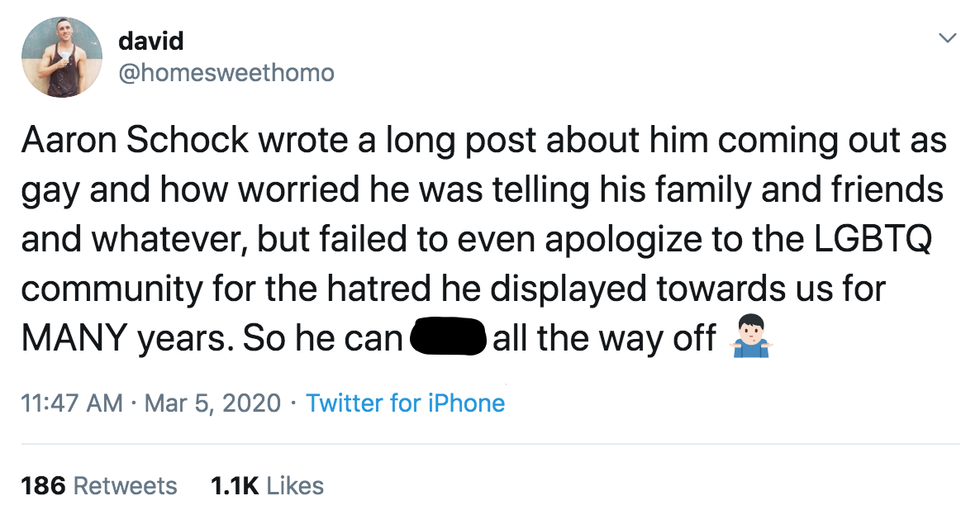
Task: Click the number 186 before Retweets
Action: tap(42, 486)
